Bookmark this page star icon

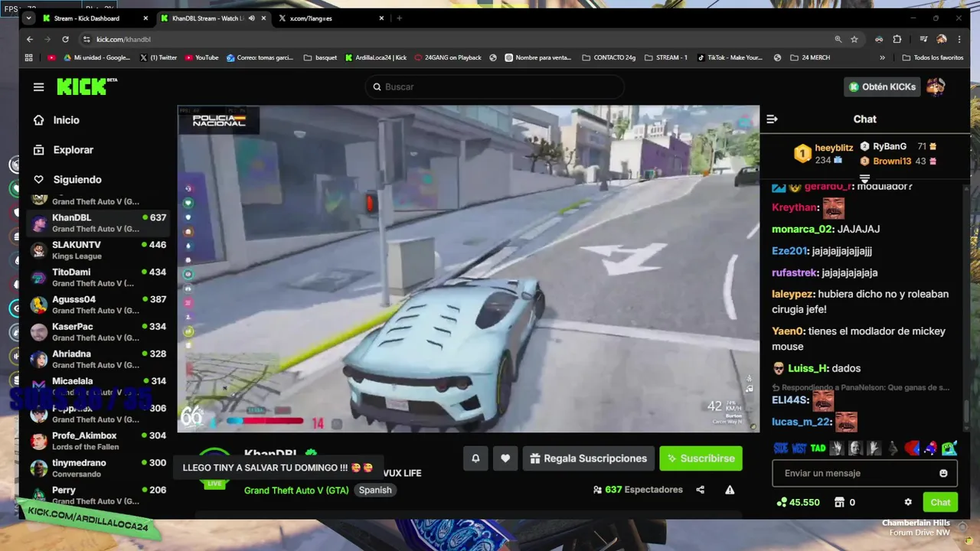coord(854,39)
